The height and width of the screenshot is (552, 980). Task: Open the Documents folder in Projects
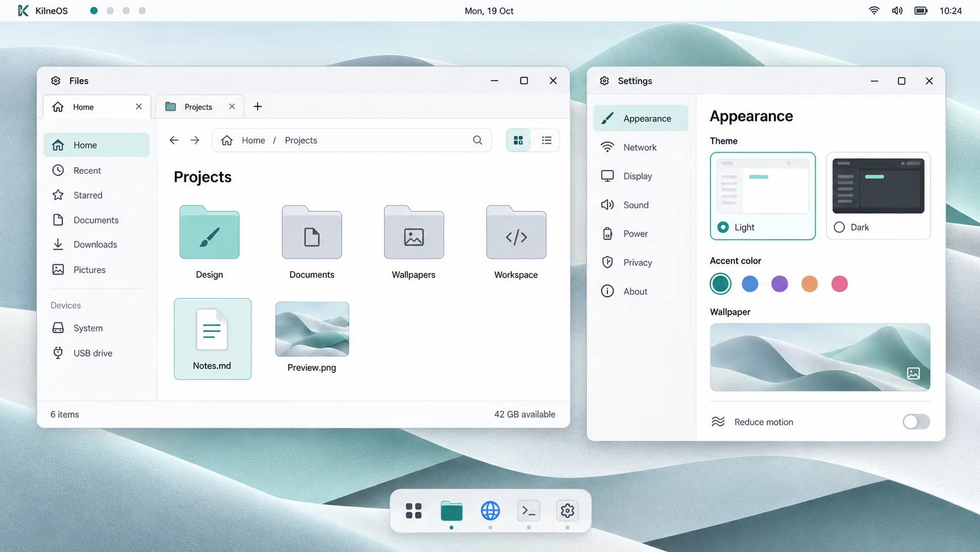click(312, 242)
